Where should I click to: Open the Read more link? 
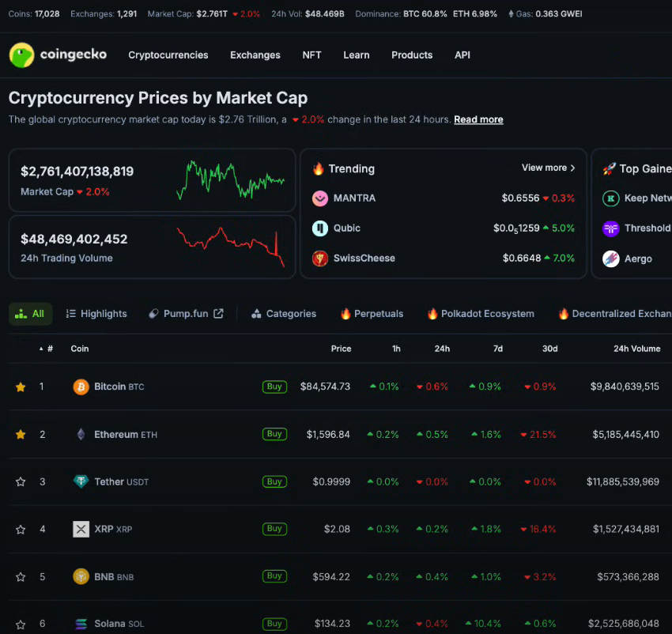pos(478,119)
